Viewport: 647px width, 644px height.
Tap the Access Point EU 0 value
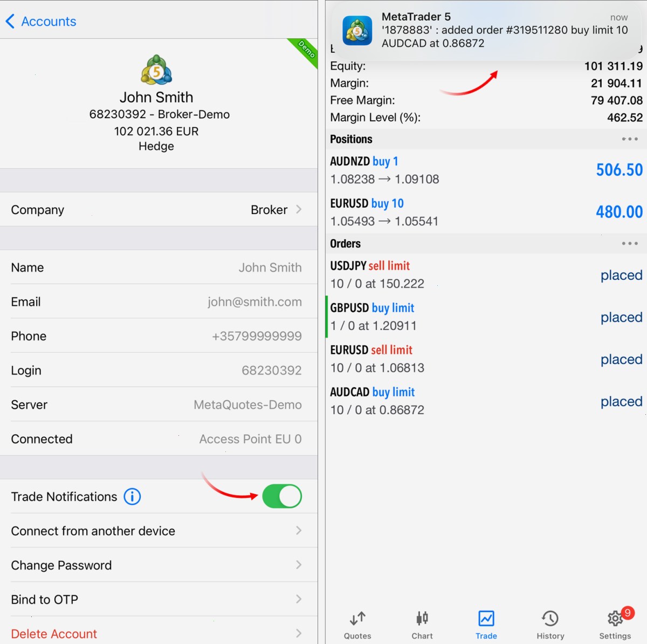[250, 439]
